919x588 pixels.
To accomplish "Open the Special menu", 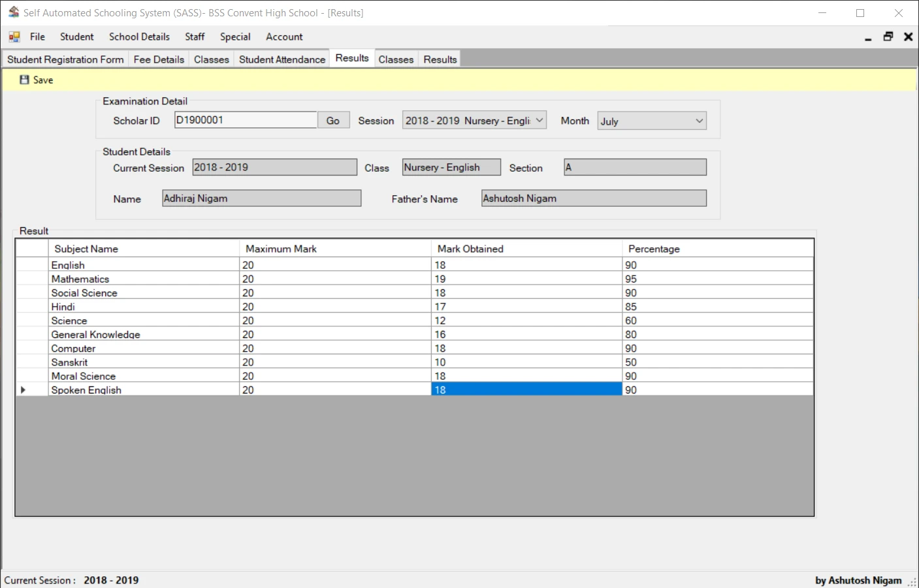I will coord(235,37).
